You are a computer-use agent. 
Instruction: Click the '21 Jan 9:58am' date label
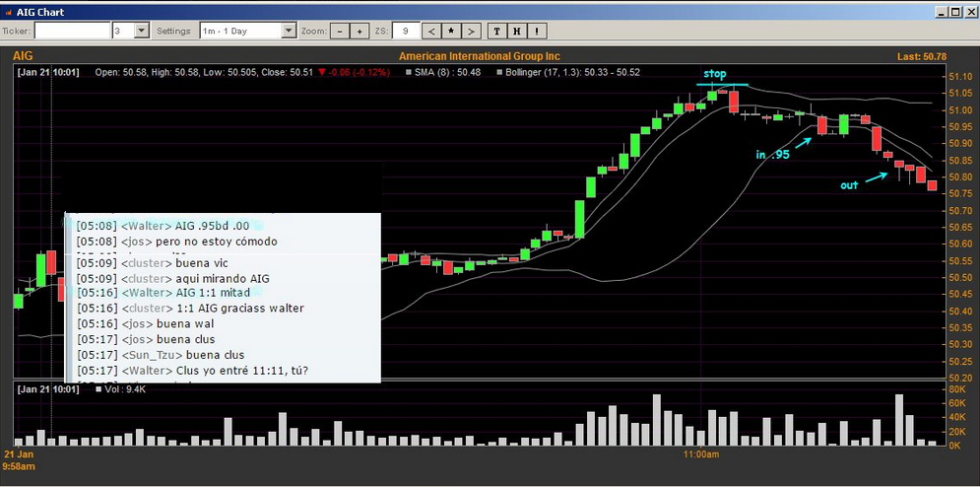pos(20,460)
